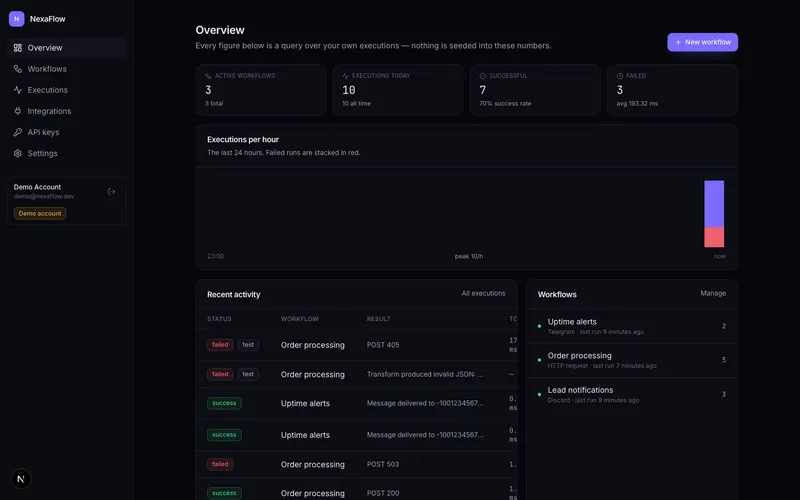Click 'POST 200' result text

click(383, 493)
